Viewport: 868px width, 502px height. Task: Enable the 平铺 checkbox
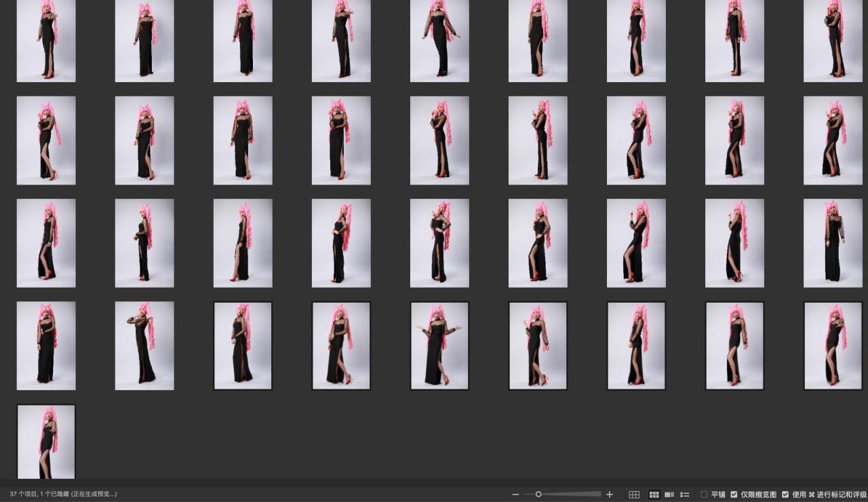(704, 495)
